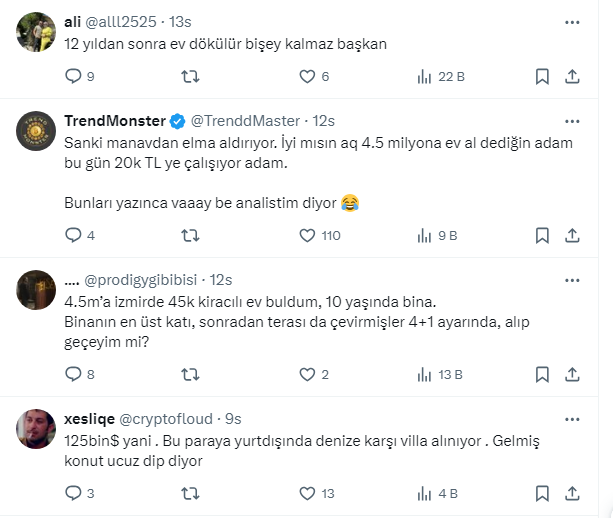View analytics of ali's tweet
This screenshot has height=518, width=613.
tap(425, 76)
